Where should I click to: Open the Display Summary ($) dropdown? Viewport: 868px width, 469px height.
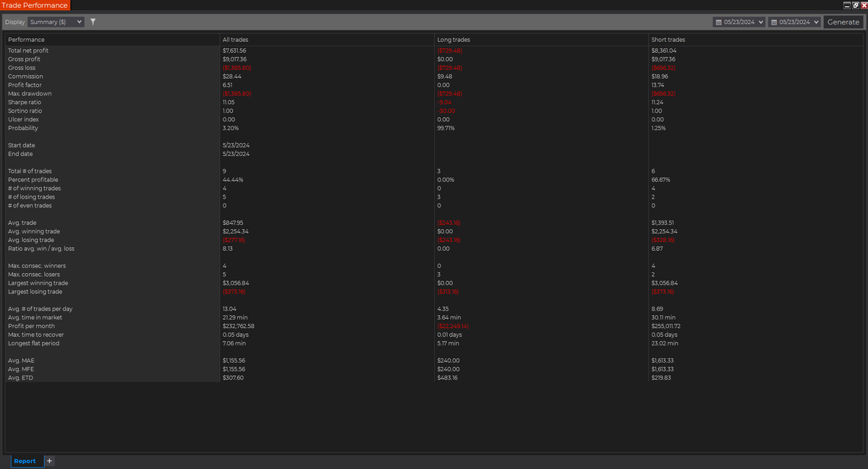(56, 22)
